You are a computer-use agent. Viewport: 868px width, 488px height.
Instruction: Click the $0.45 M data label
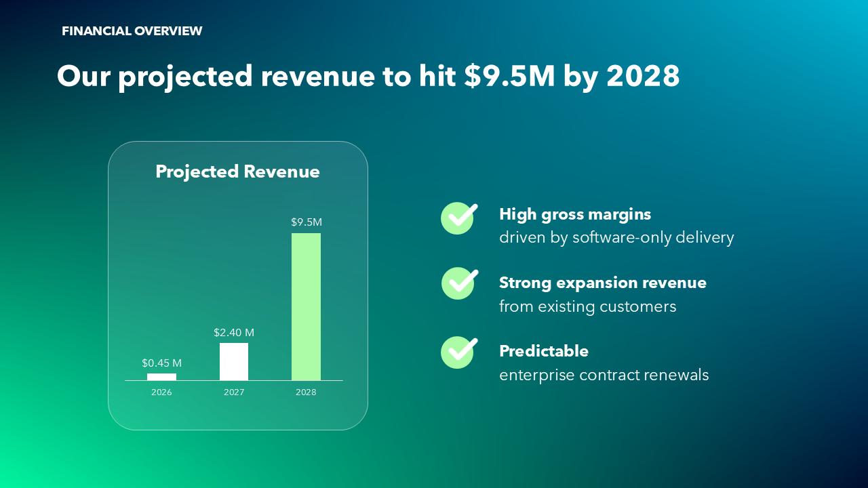(x=161, y=363)
